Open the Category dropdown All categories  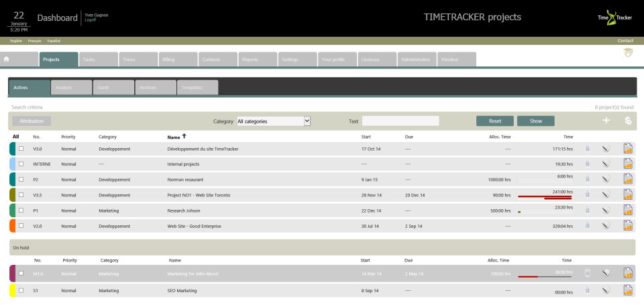click(x=274, y=121)
